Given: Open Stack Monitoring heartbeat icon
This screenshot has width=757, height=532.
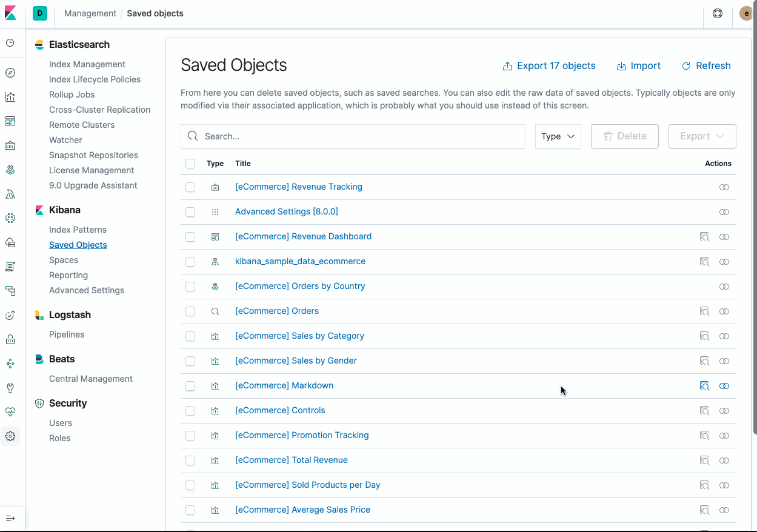Looking at the screenshot, I should coord(10,412).
